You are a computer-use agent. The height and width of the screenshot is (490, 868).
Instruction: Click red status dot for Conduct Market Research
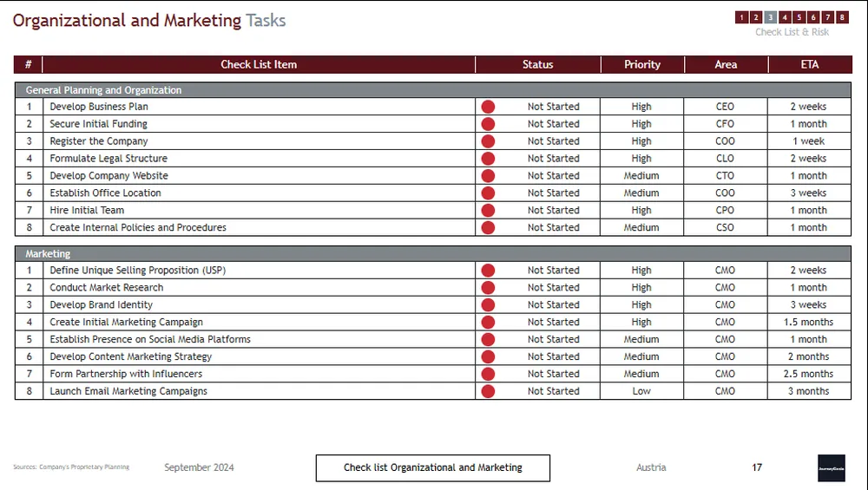click(488, 288)
